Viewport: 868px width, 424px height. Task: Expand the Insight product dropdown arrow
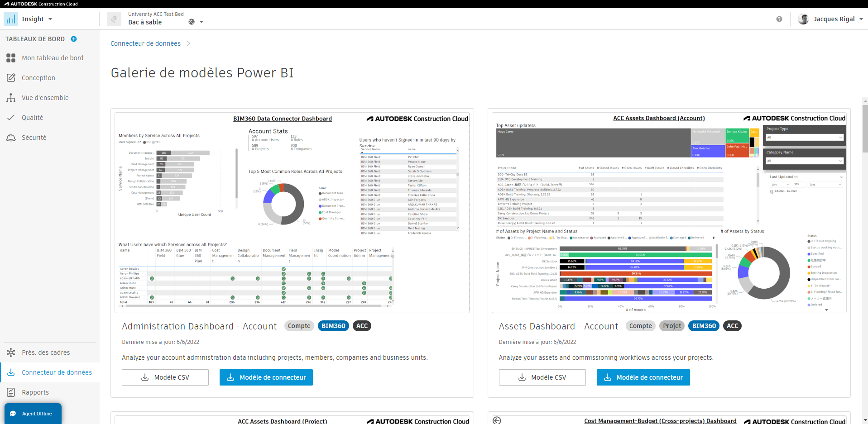[x=50, y=19]
